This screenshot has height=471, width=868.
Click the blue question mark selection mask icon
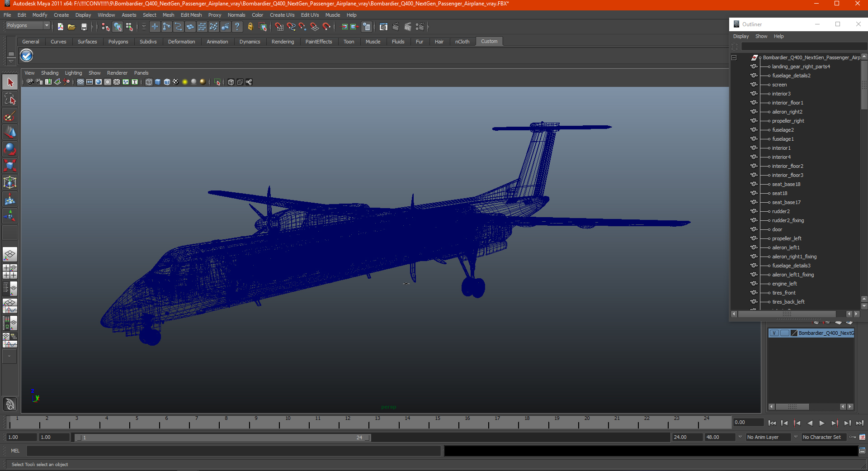[x=237, y=27]
